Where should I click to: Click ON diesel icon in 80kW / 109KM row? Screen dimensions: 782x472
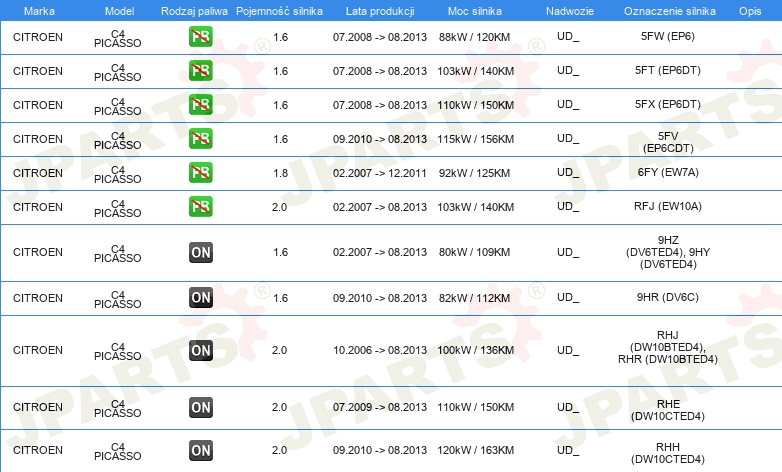200,252
